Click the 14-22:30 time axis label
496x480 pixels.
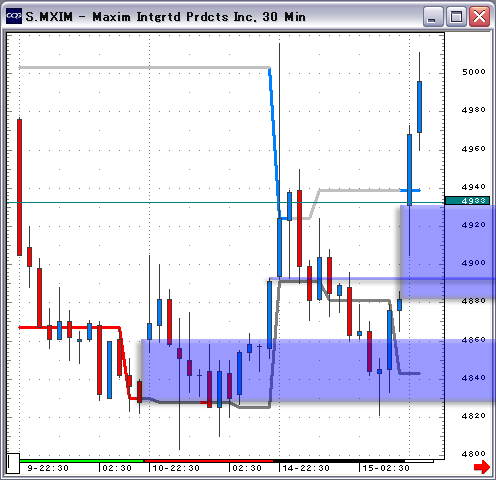tap(306, 468)
